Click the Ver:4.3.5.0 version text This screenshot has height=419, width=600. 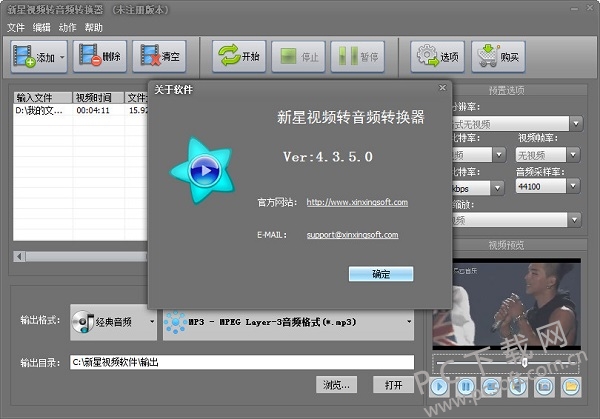coord(328,157)
